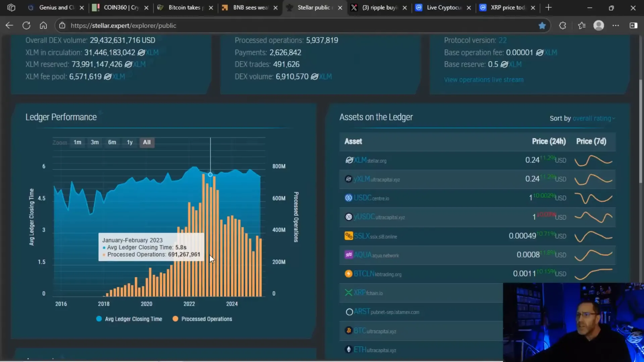
Task: Open the BTCLN kbtrading.org asset link
Action: pyautogui.click(x=378, y=274)
